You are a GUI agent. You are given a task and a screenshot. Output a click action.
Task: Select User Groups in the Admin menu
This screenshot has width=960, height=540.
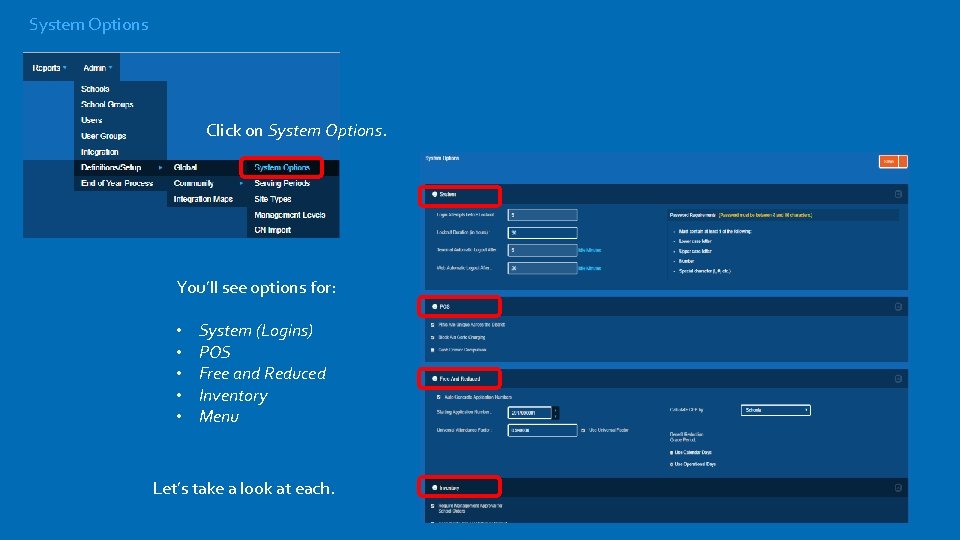click(x=103, y=136)
